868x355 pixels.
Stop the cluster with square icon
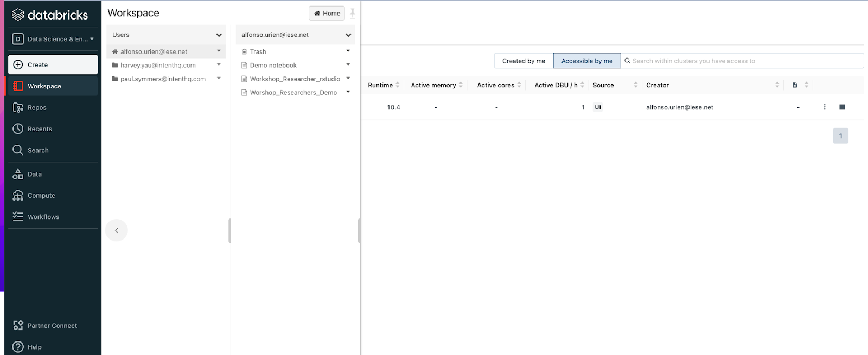[842, 107]
